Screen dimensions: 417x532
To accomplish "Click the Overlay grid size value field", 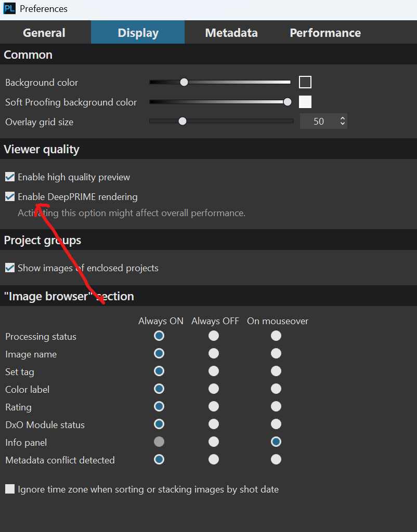I will (x=318, y=121).
